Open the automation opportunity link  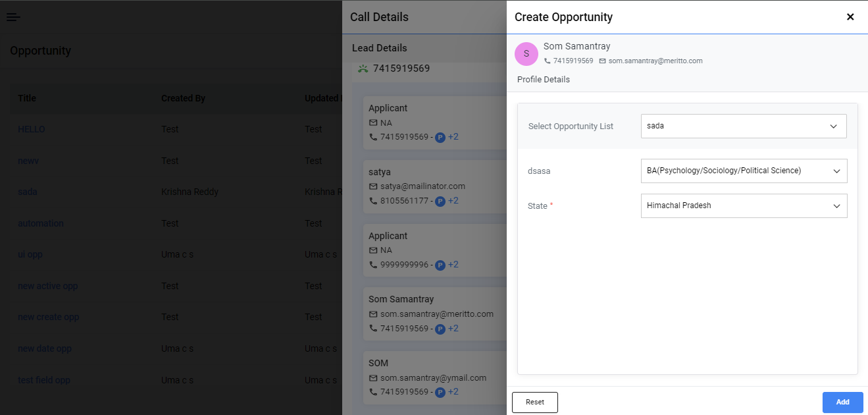click(x=41, y=223)
